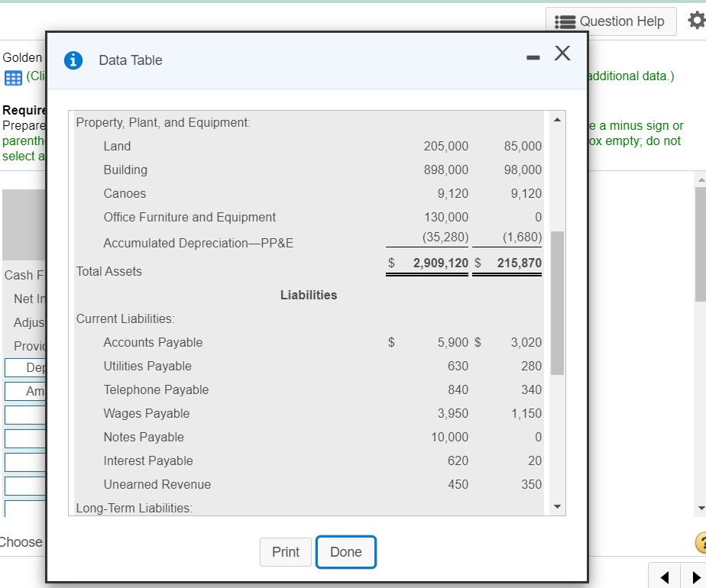Select the empty answer input field
706x588 pixels.
(21, 415)
